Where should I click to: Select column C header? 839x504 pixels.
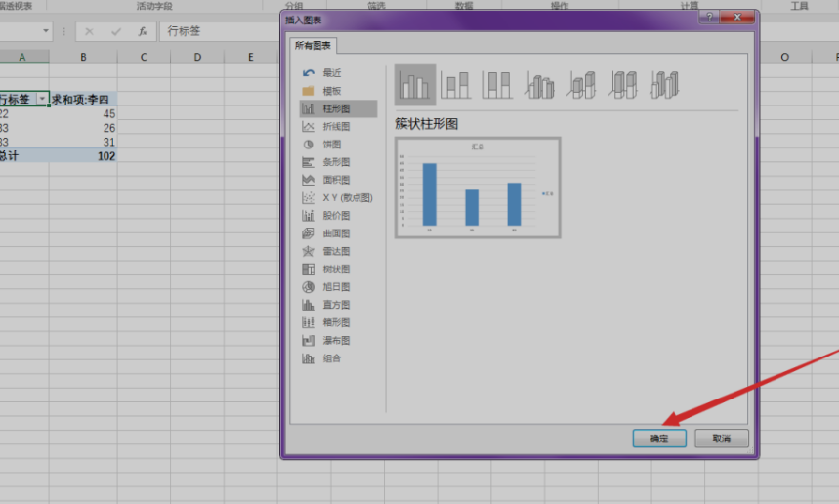coord(144,57)
